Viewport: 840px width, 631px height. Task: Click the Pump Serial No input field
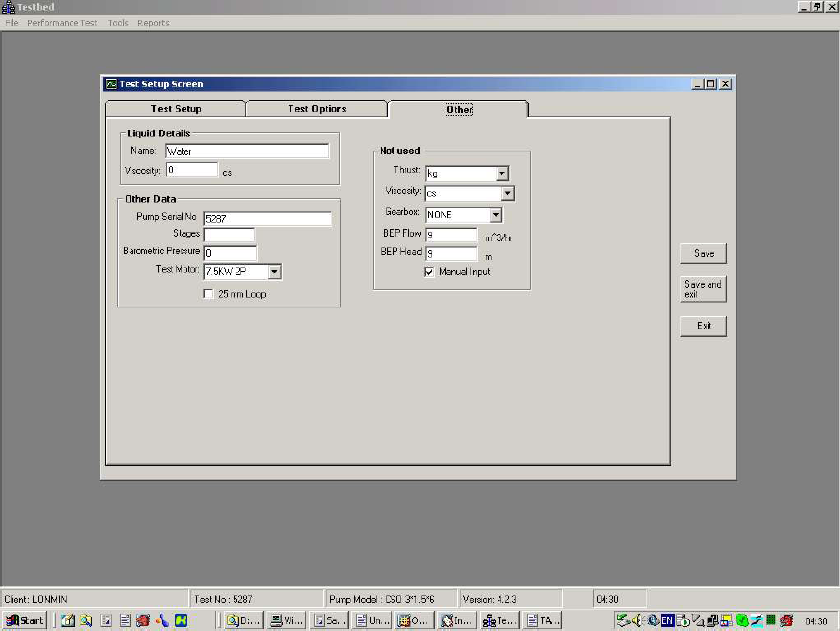(x=267, y=218)
